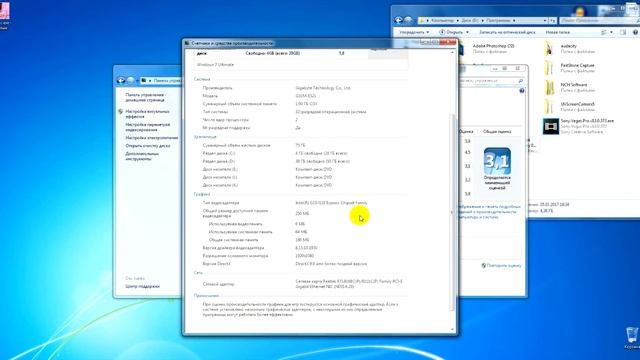Click the Gigabyte Technology Co., Ltd. value

pos(323,88)
